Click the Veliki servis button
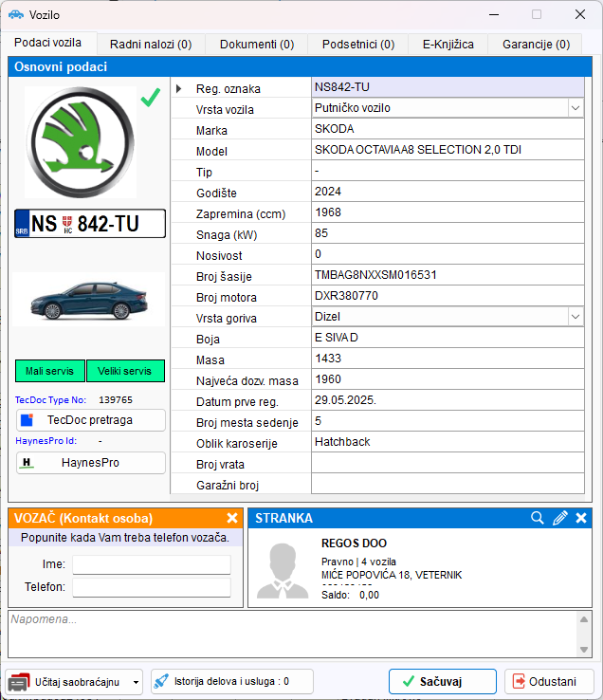Screen dimensions: 603x700 (x=125, y=371)
